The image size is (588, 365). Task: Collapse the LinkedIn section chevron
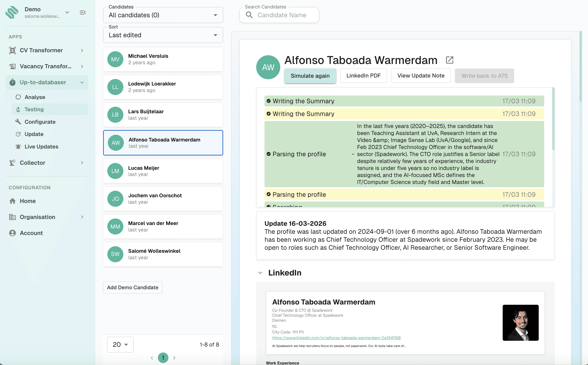click(x=260, y=273)
